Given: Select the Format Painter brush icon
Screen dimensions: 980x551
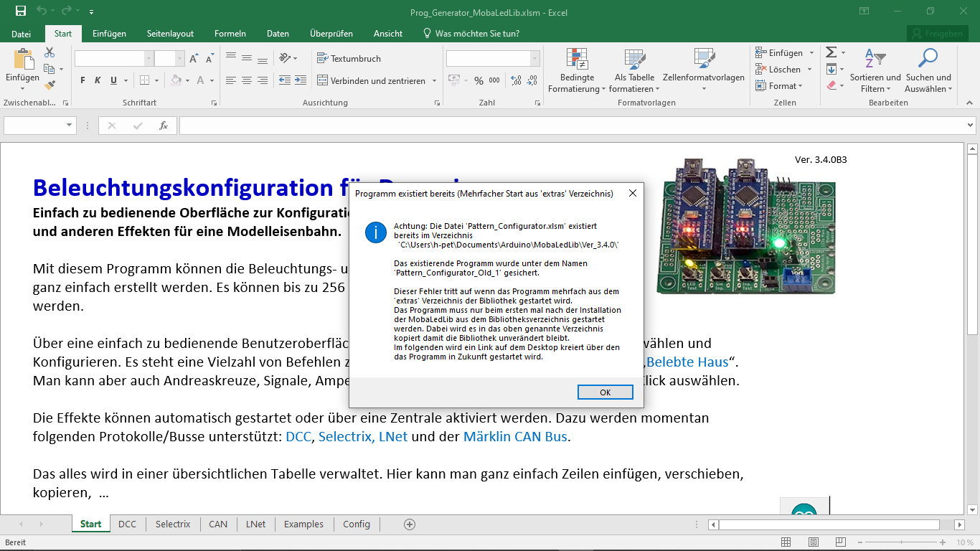Looking at the screenshot, I should click(x=50, y=85).
